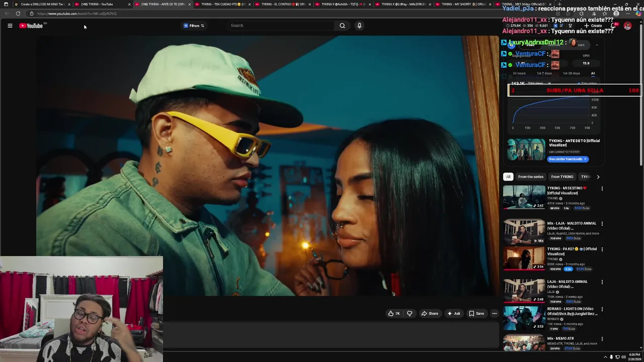Screen dimensions: 644x362
Task: Open options for LAJA - MALDITO ANIMAL video
Action: (602, 282)
